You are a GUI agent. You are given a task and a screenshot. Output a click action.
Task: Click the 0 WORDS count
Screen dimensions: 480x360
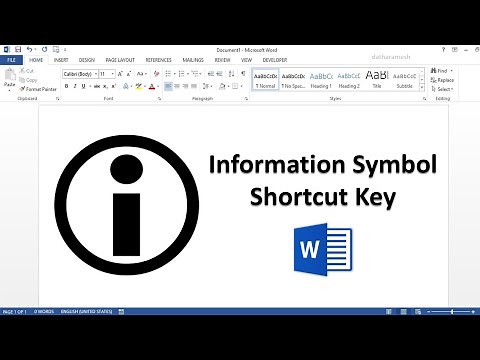pyautogui.click(x=44, y=311)
